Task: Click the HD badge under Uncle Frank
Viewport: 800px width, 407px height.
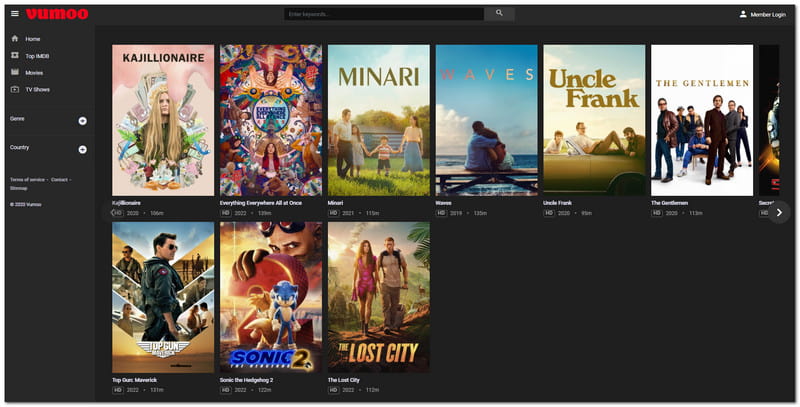Action: (x=549, y=213)
